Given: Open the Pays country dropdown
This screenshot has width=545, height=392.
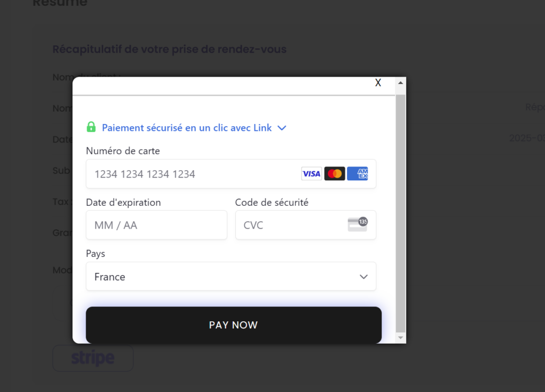Looking at the screenshot, I should click(x=231, y=277).
